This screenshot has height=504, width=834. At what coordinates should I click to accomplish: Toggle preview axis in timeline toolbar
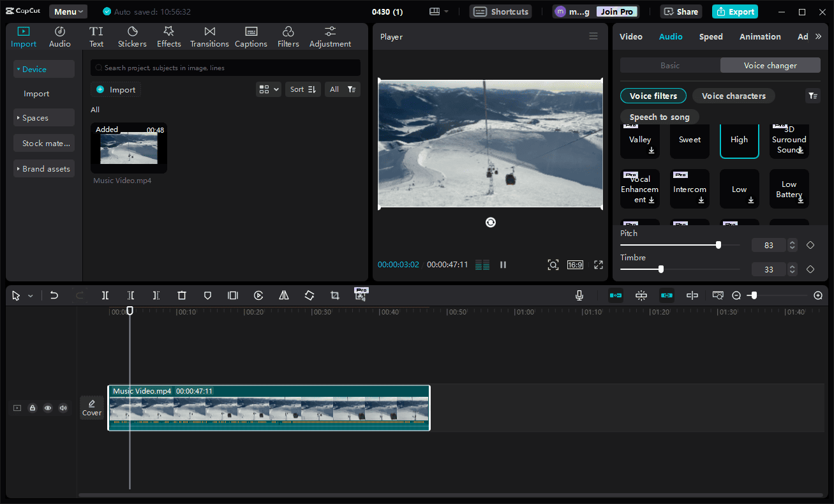pyautogui.click(x=692, y=295)
